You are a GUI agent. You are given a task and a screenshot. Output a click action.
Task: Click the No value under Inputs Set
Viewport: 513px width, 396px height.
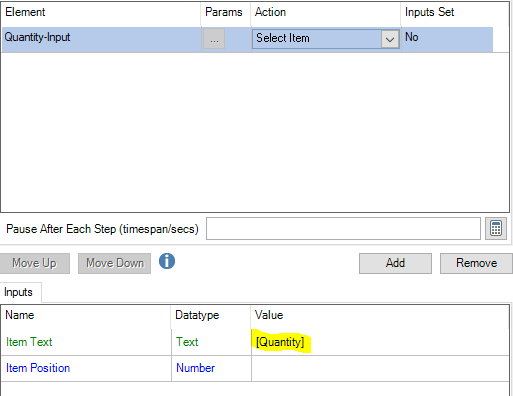(412, 37)
